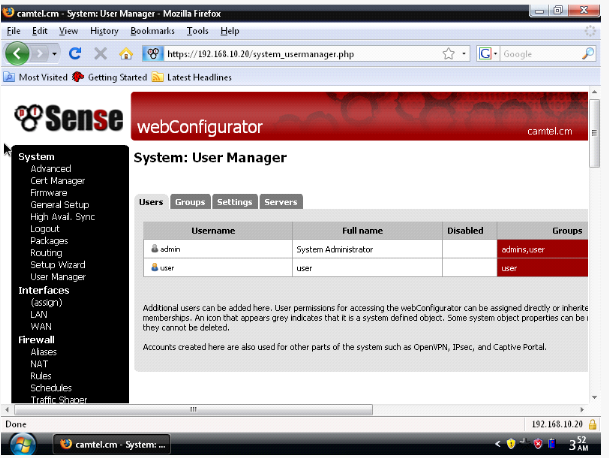The height and width of the screenshot is (458, 609).
Task: Switch to the Groups tab
Action: 190,202
